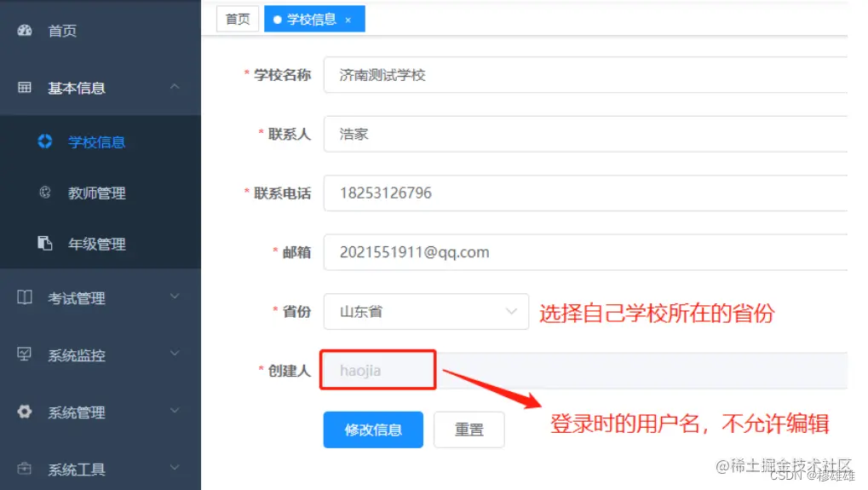Focus the 联系人 input field
This screenshot has height=490, width=868.
tap(586, 134)
